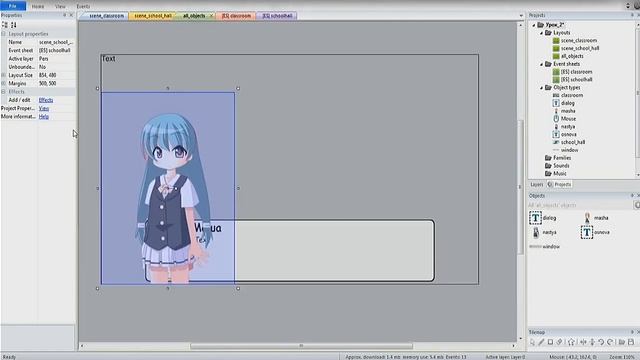Image resolution: width=640 pixels, height=360 pixels.
Task: Select classroom object type in tree
Action: click(x=568, y=95)
